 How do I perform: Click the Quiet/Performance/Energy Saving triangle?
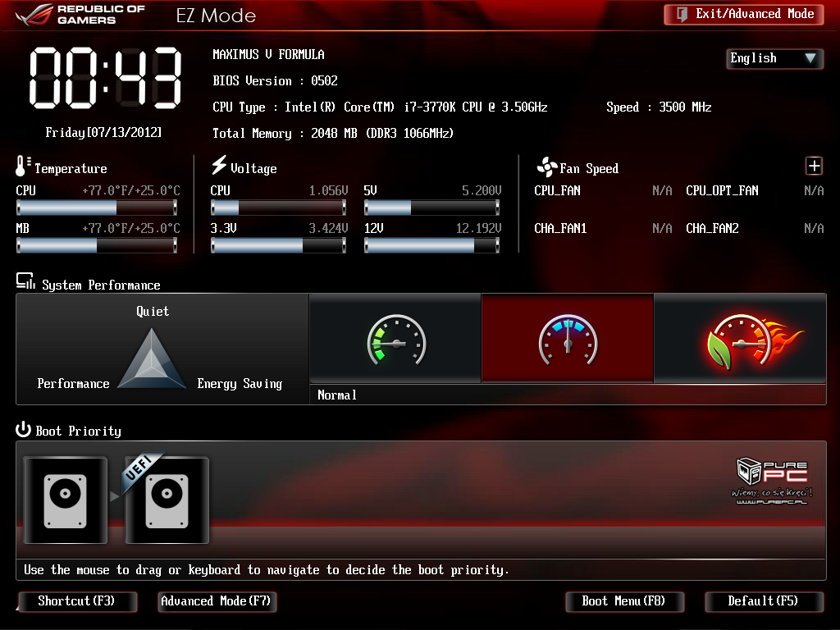coord(152,358)
